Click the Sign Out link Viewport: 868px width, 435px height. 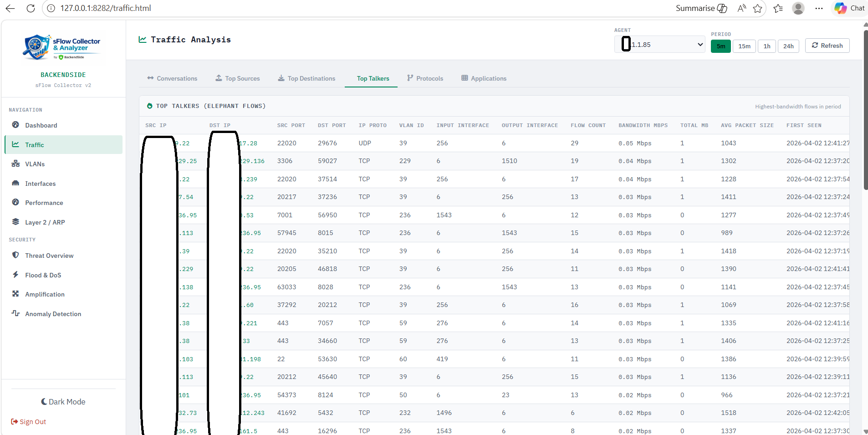(x=29, y=422)
